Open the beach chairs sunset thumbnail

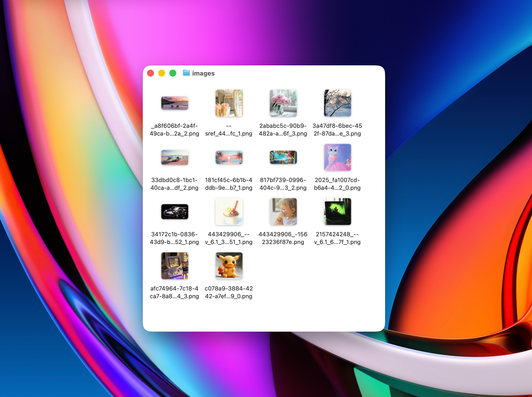coord(175,103)
